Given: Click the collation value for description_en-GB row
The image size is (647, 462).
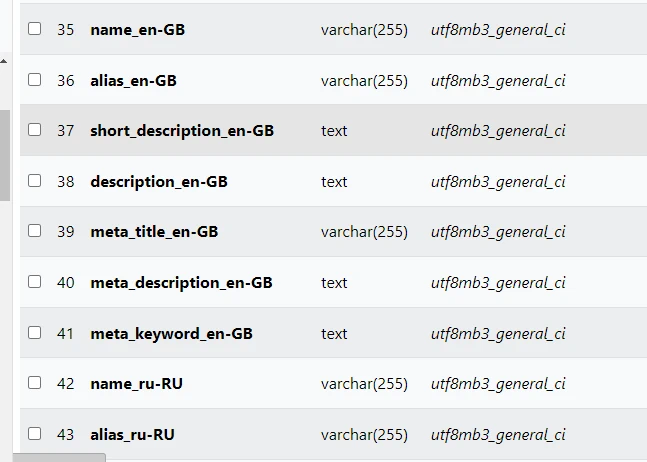Looking at the screenshot, I should coord(498,182).
